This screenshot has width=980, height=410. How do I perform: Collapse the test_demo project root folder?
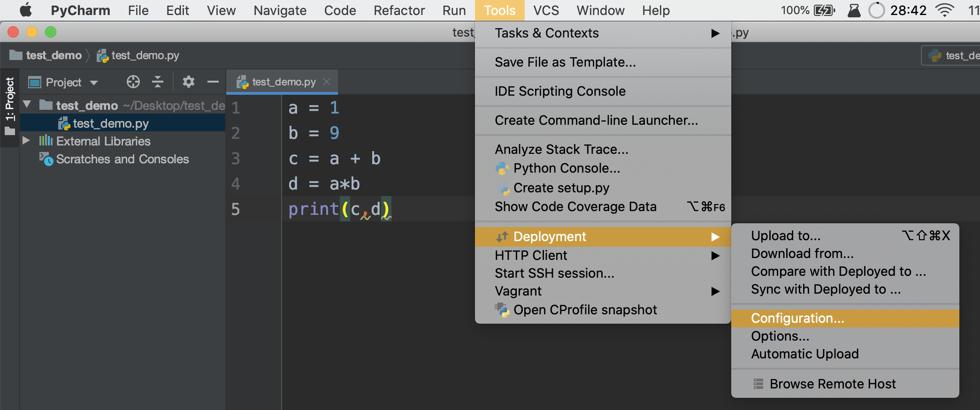tap(27, 105)
